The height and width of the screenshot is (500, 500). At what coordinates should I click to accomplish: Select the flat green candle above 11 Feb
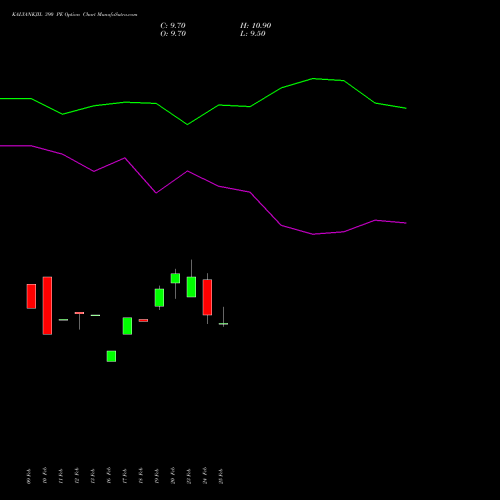click(x=63, y=320)
